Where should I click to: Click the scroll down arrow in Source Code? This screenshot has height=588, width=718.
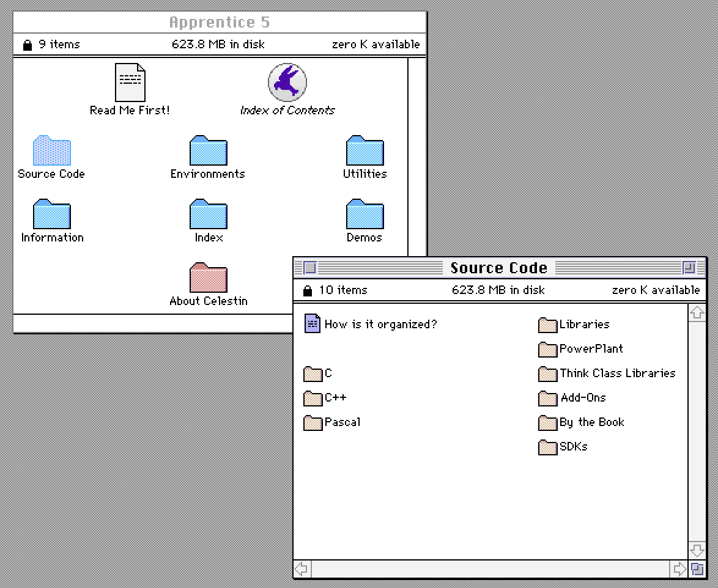tap(697, 550)
